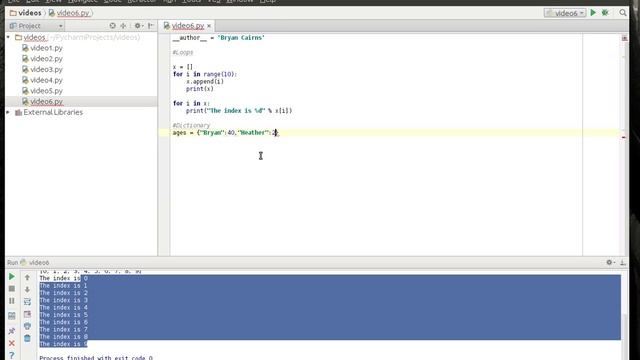Click the Scroll from Source target icon
Image resolution: width=640 pixels, height=360 pixels.
pos(112,26)
